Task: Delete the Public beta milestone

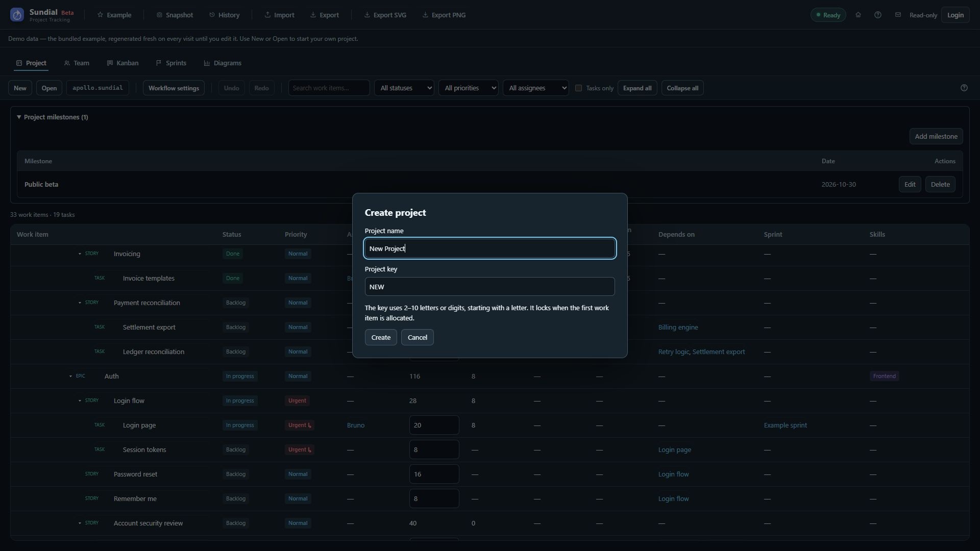Action: (x=940, y=185)
